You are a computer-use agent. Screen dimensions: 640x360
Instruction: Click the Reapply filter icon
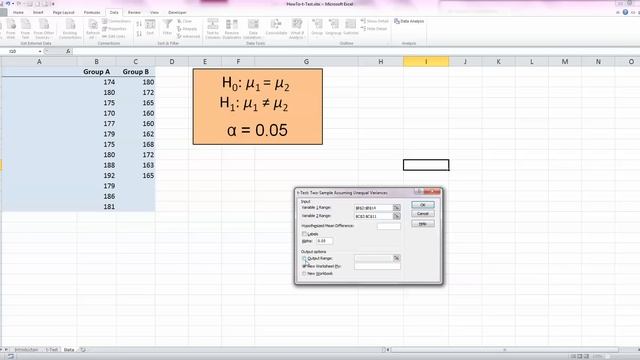tap(187, 29)
